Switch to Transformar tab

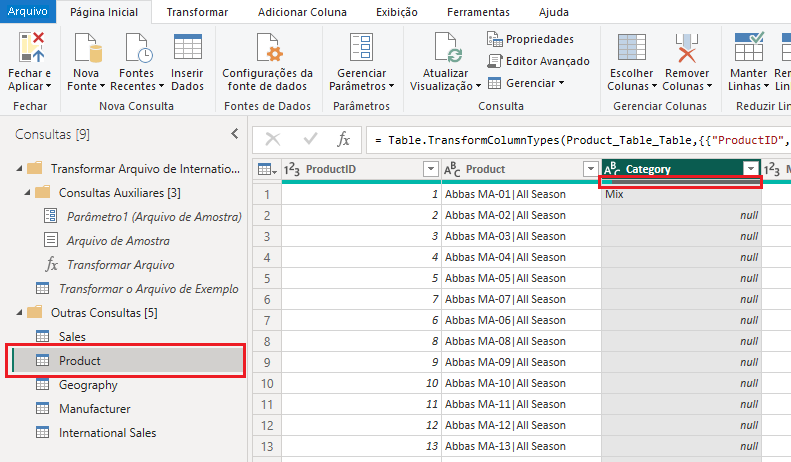pos(197,12)
